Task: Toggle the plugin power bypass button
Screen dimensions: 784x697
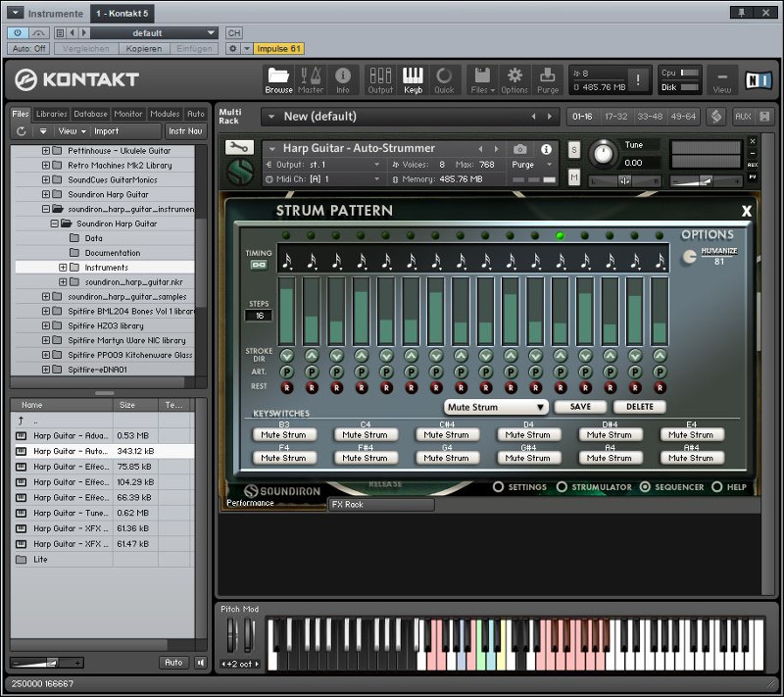Action: pyautogui.click(x=18, y=33)
